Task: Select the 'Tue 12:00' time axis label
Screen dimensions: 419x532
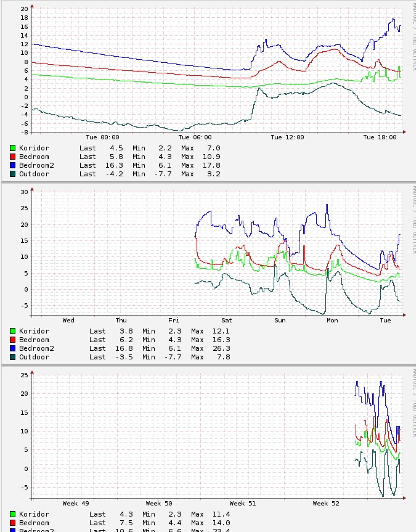Action: tap(288, 137)
